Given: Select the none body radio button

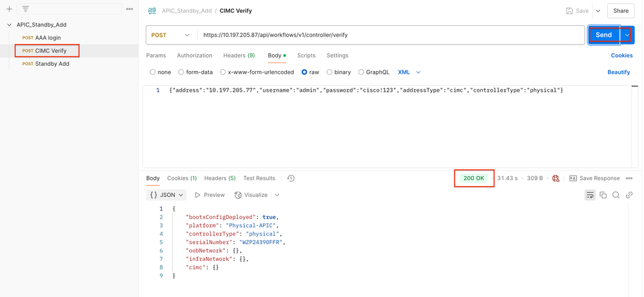Looking at the screenshot, I should pos(153,72).
